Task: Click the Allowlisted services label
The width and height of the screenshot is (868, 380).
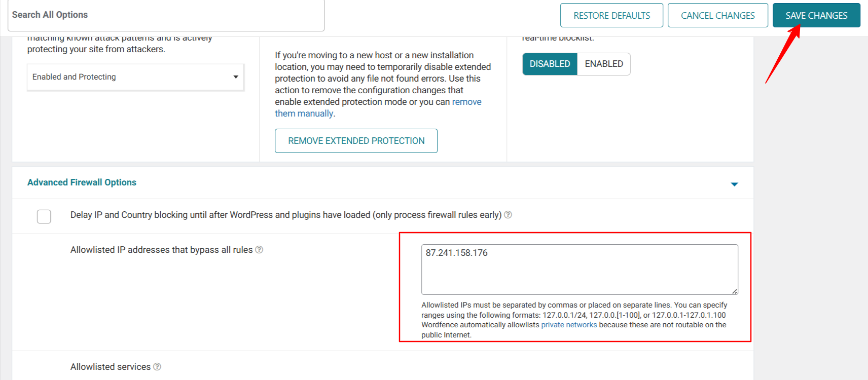Action: pos(111,367)
